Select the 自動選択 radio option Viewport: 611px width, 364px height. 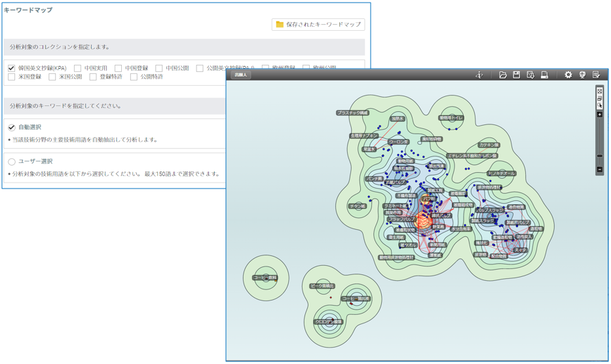[x=12, y=128]
